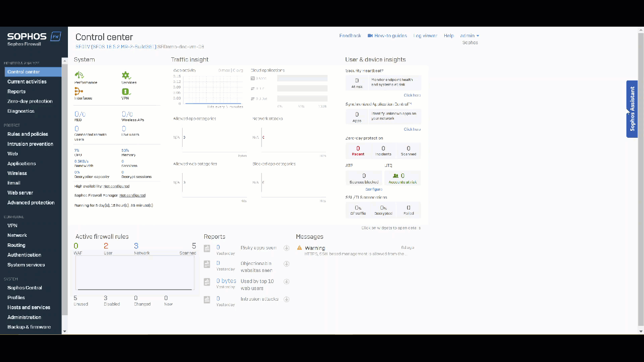The image size is (644, 362).
Task: Click the Interfaces icon in System
Action: (x=78, y=92)
